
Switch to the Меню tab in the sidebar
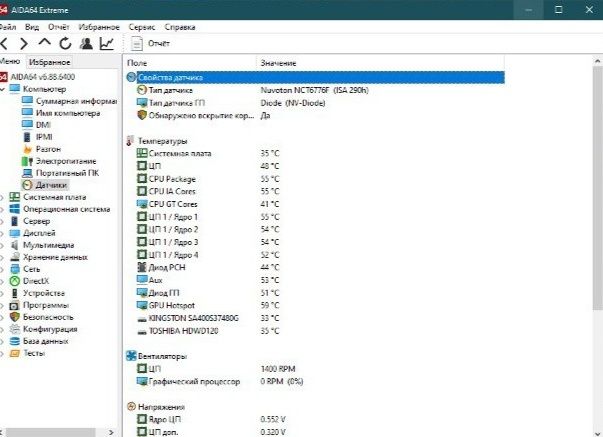[x=10, y=62]
